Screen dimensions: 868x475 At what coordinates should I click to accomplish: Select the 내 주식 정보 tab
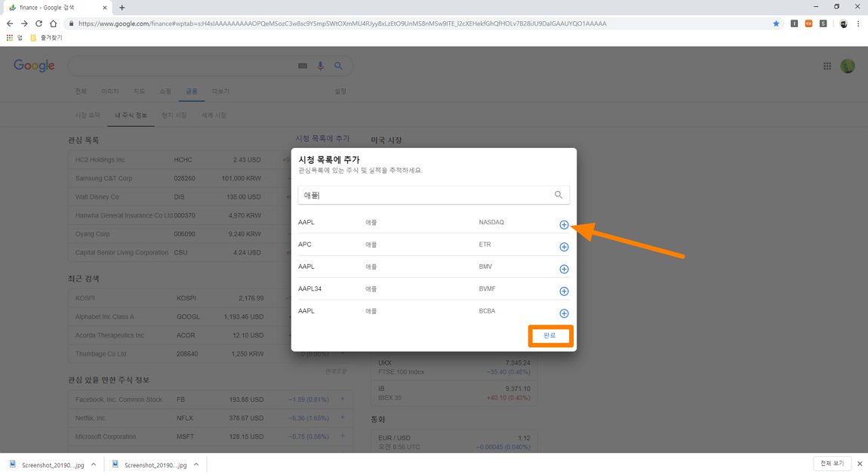click(x=131, y=115)
